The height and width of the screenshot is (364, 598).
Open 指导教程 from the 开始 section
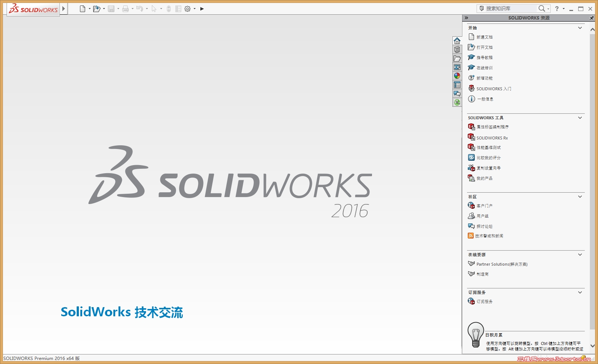(x=484, y=57)
